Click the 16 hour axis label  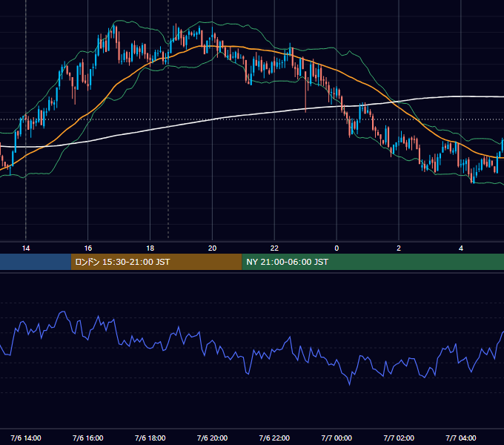click(x=87, y=248)
